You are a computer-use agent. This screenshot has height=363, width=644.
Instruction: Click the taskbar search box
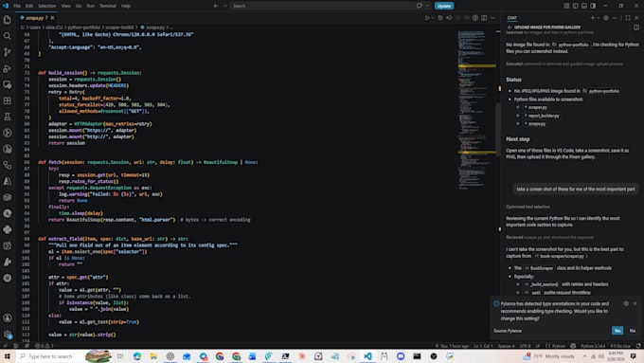tap(64, 356)
